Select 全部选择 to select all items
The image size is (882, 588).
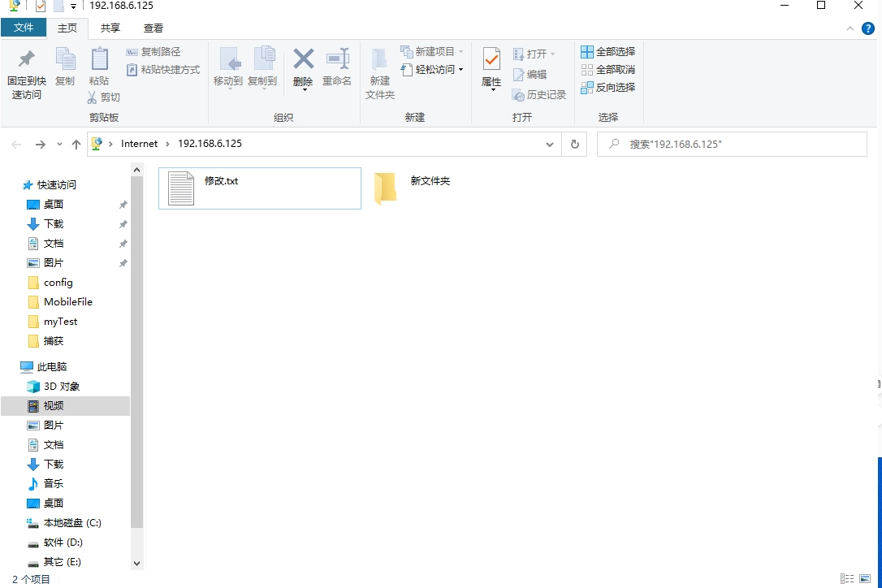pyautogui.click(x=607, y=50)
